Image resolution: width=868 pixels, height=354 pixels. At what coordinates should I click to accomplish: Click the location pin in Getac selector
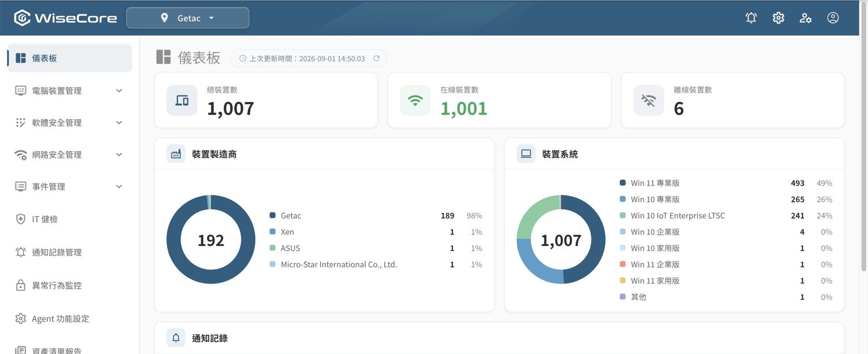164,18
